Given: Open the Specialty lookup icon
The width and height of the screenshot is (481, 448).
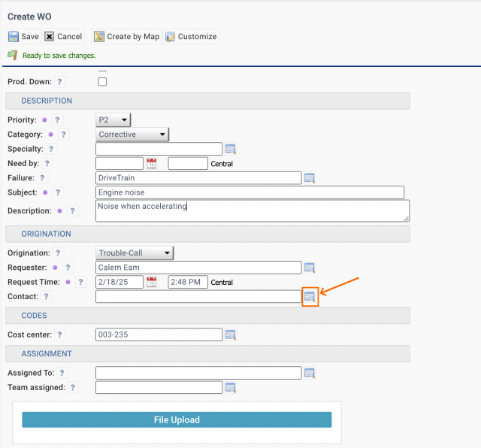Looking at the screenshot, I should (231, 149).
